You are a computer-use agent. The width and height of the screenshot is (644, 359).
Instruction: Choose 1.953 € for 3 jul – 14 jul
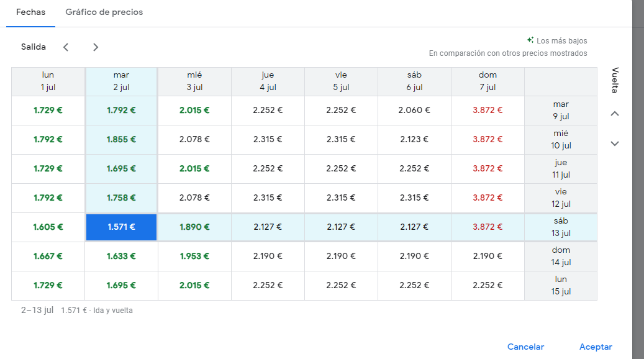click(194, 257)
